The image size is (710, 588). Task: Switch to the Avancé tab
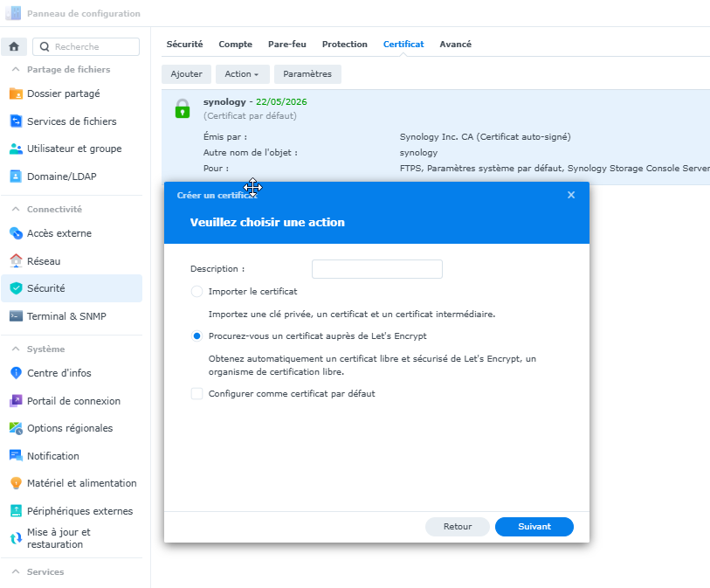tap(455, 45)
